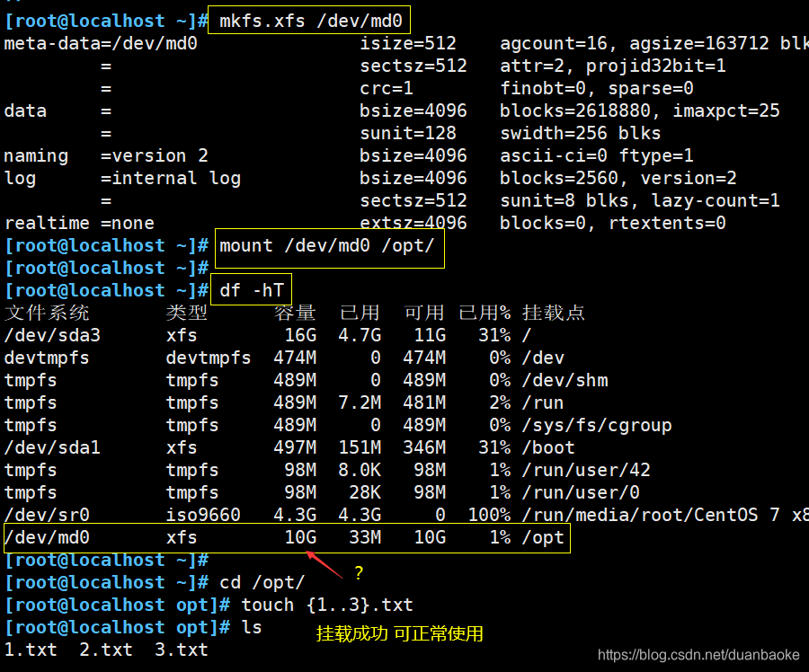Image resolution: width=809 pixels, height=672 pixels.
Task: Click the '10G' capacity of /dev/md0
Action: coord(300,537)
